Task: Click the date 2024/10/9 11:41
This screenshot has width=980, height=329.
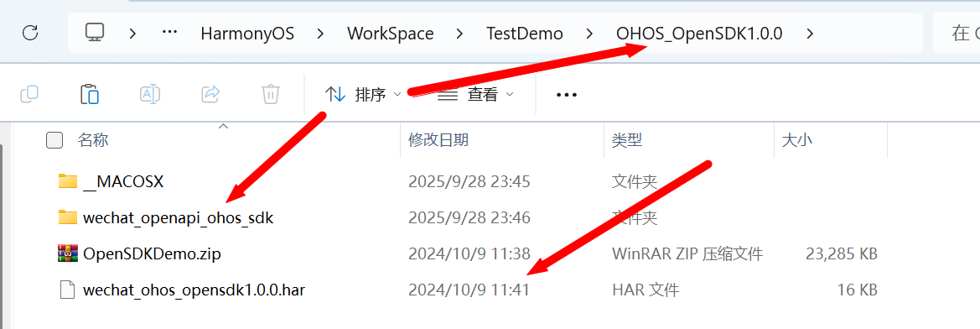Action: tap(469, 290)
